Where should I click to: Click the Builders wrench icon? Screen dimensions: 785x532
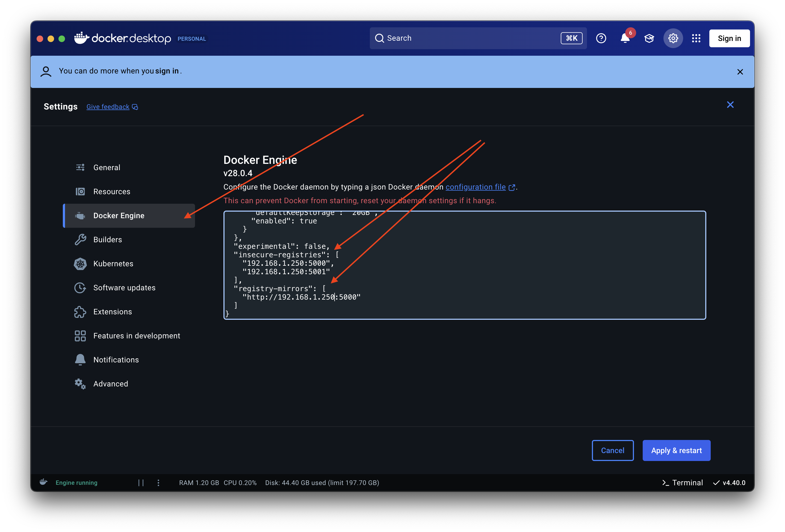point(80,240)
